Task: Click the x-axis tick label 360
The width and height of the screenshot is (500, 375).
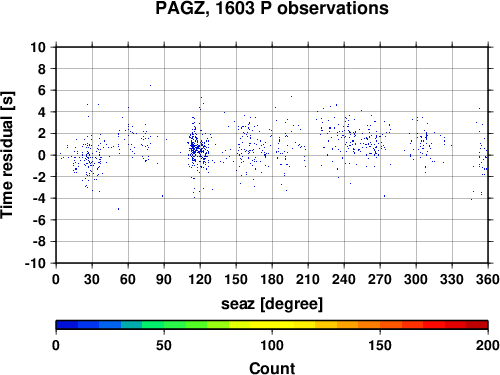Action: click(x=488, y=279)
